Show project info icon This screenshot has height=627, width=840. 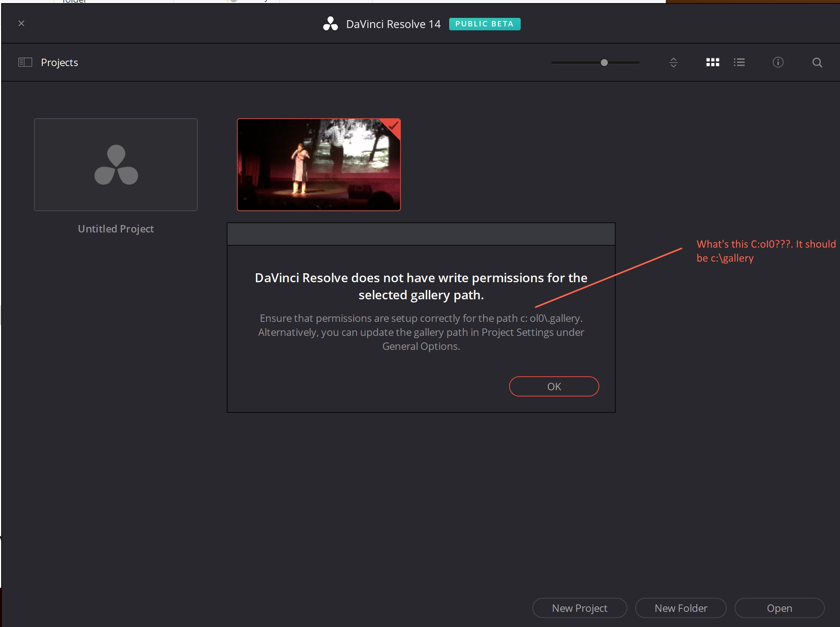tap(778, 63)
